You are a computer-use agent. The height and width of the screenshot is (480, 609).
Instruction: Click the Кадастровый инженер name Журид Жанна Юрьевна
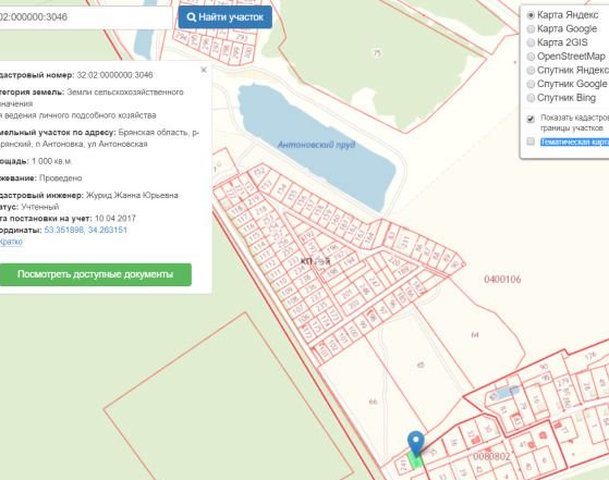132,195
